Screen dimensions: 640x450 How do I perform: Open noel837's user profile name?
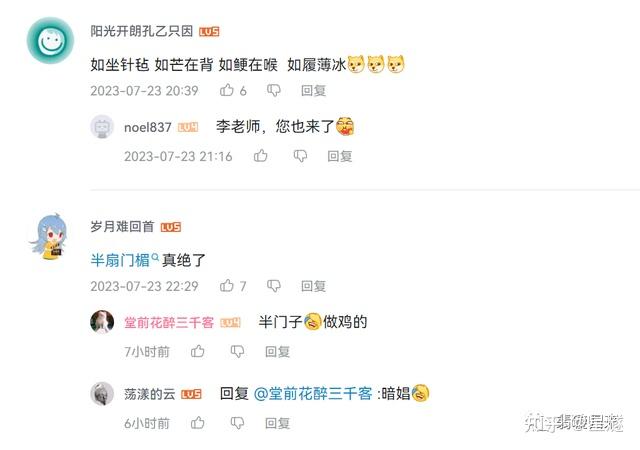click(x=148, y=127)
